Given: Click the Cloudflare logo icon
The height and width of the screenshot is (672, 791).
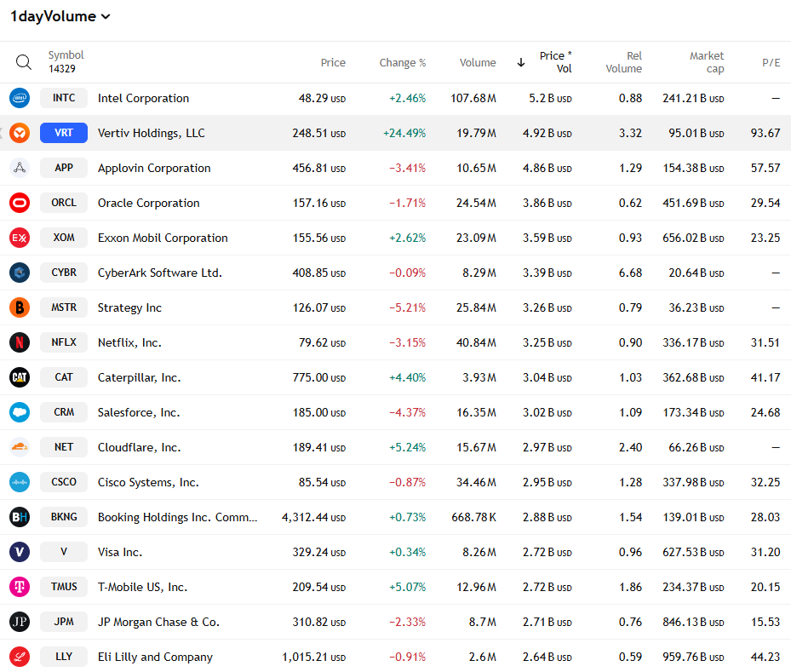Looking at the screenshot, I should 20,447.
